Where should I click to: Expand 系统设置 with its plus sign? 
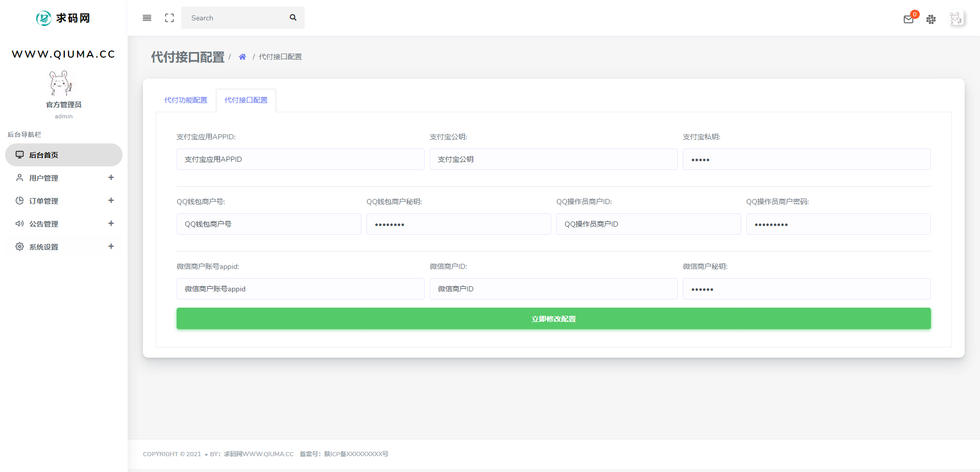pyautogui.click(x=111, y=246)
